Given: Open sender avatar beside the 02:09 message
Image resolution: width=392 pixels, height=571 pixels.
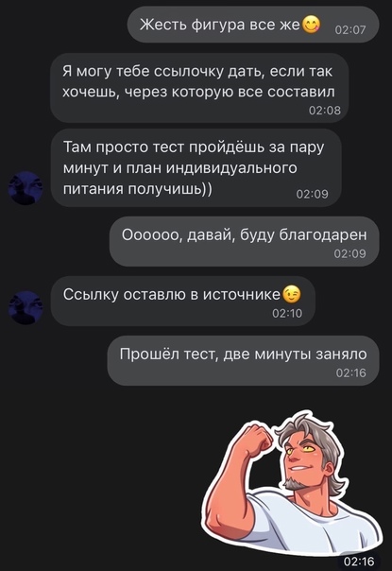Looking at the screenshot, I should click(26, 188).
